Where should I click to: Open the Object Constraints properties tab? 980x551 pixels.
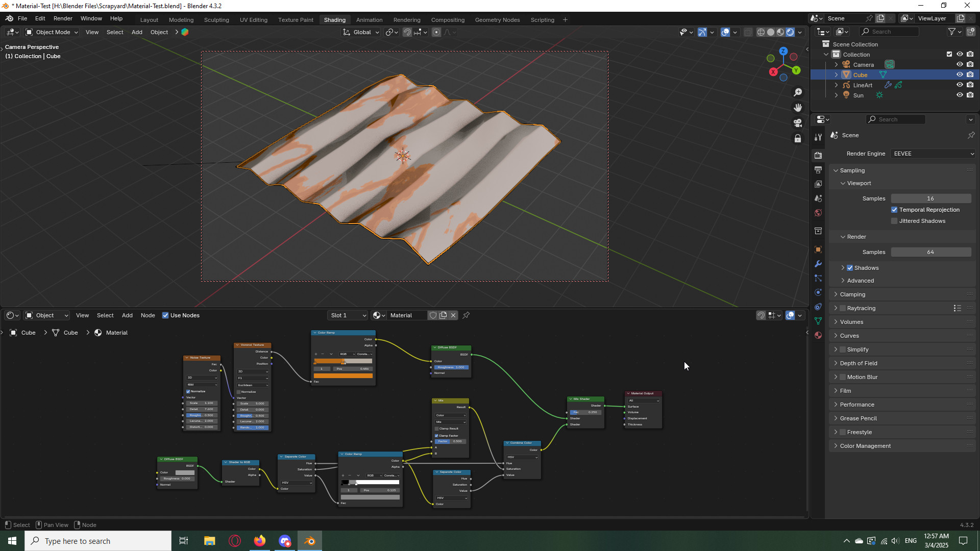[818, 307]
